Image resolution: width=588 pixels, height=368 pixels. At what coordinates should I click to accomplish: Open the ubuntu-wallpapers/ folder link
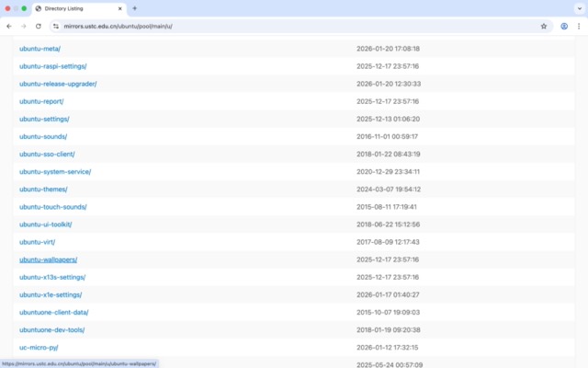tap(48, 259)
